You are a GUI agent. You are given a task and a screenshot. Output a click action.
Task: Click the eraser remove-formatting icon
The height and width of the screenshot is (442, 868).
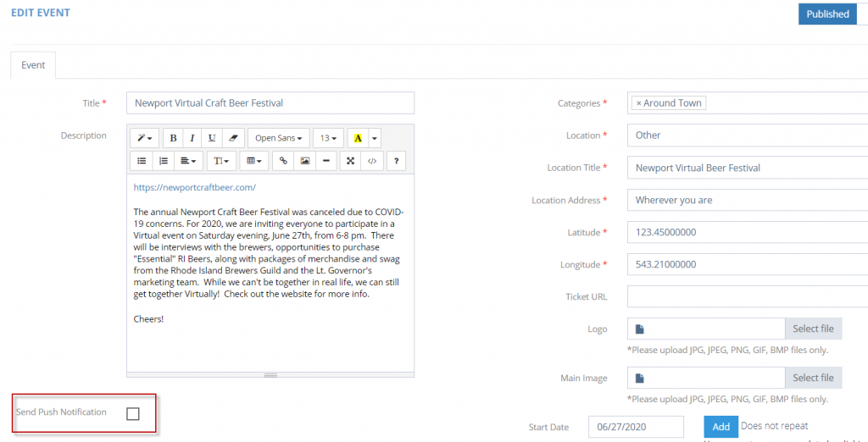pos(233,138)
